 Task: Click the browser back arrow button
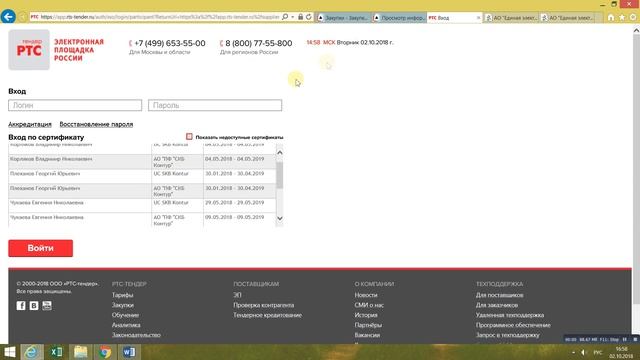[x=8, y=17]
